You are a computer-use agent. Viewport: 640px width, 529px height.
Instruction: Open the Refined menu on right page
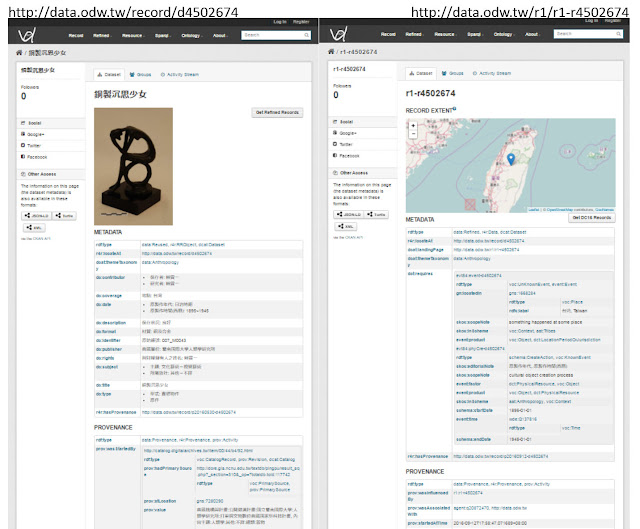[x=414, y=34]
